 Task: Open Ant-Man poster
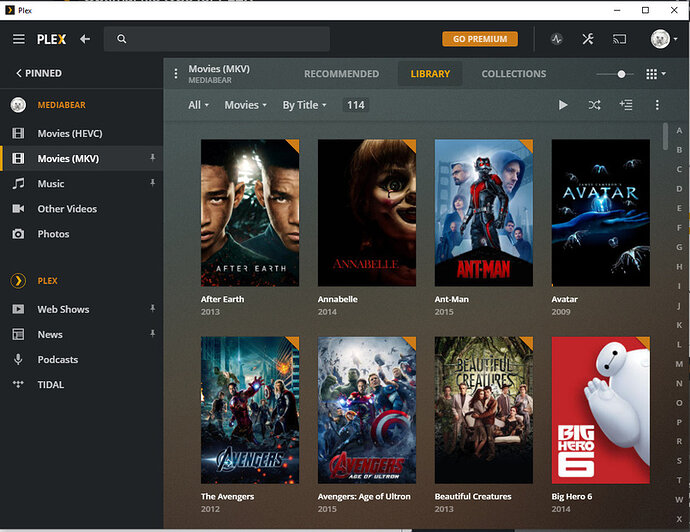tap(484, 213)
